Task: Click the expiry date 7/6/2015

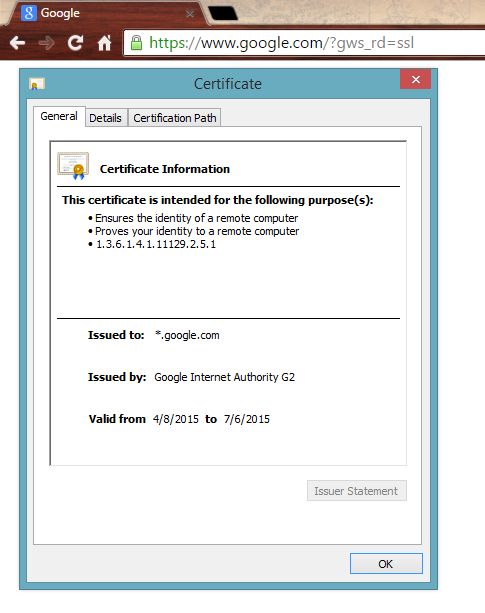Action: coord(247,419)
